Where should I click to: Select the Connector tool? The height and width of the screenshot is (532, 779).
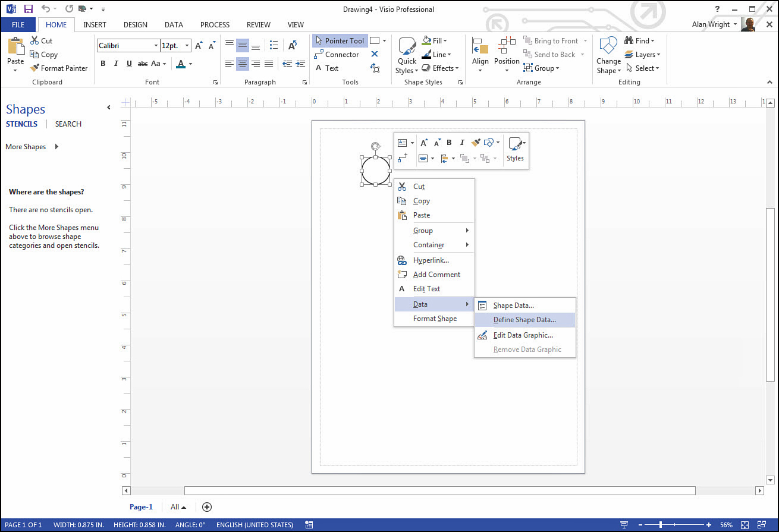click(337, 54)
